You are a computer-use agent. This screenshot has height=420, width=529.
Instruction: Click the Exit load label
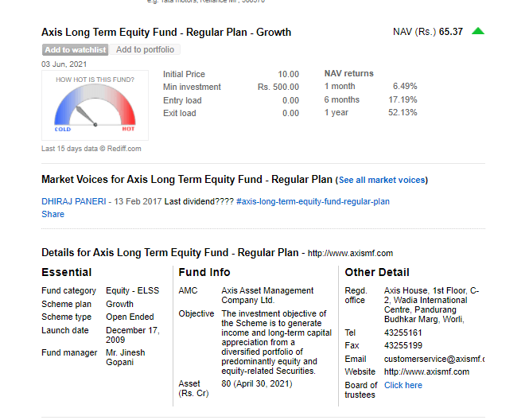point(180,113)
